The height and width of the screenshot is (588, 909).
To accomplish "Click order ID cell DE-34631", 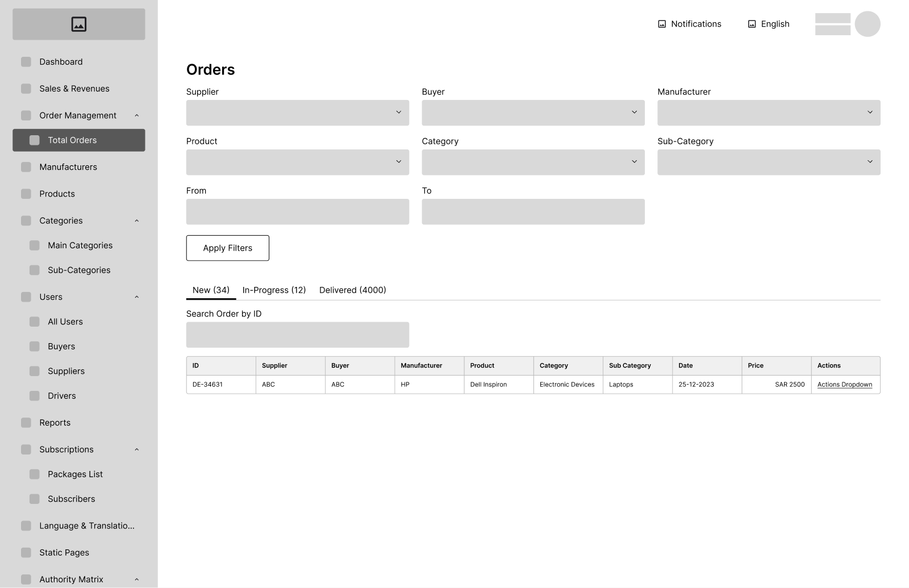I will click(x=221, y=385).
